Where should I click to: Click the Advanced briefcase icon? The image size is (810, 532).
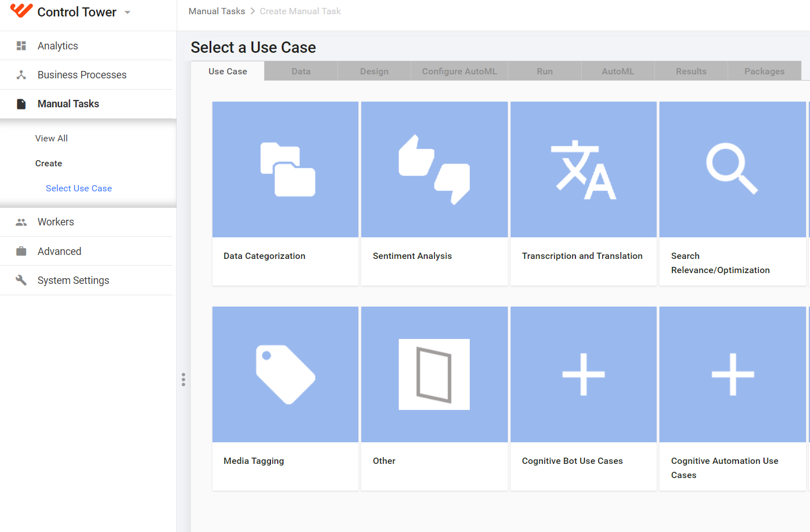pos(21,251)
